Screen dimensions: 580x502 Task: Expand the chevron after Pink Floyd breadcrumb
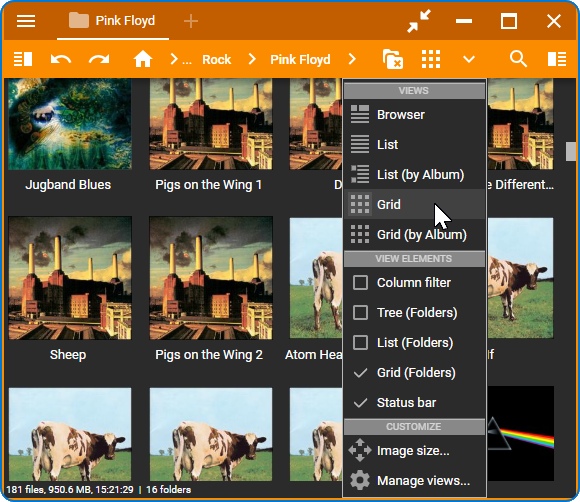pyautogui.click(x=352, y=59)
